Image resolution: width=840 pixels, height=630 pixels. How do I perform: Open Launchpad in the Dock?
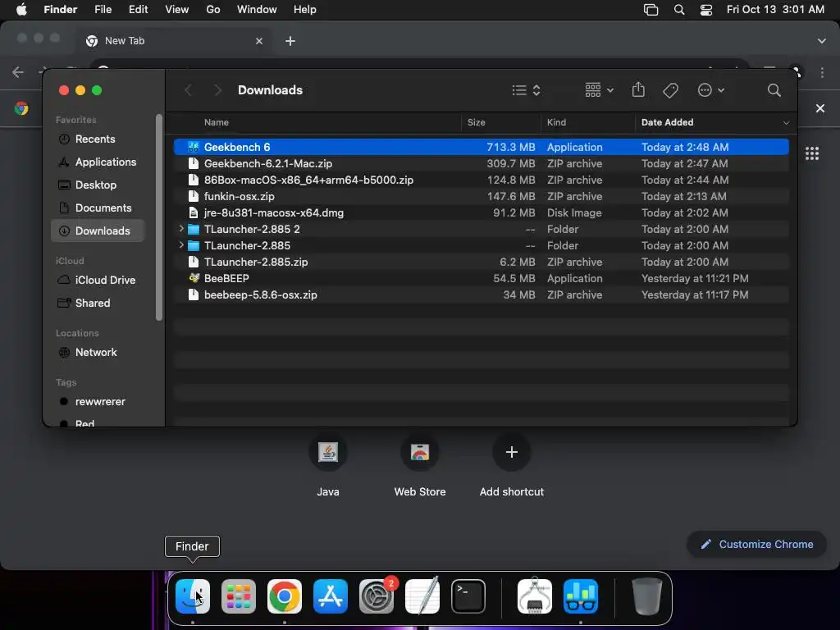point(239,596)
